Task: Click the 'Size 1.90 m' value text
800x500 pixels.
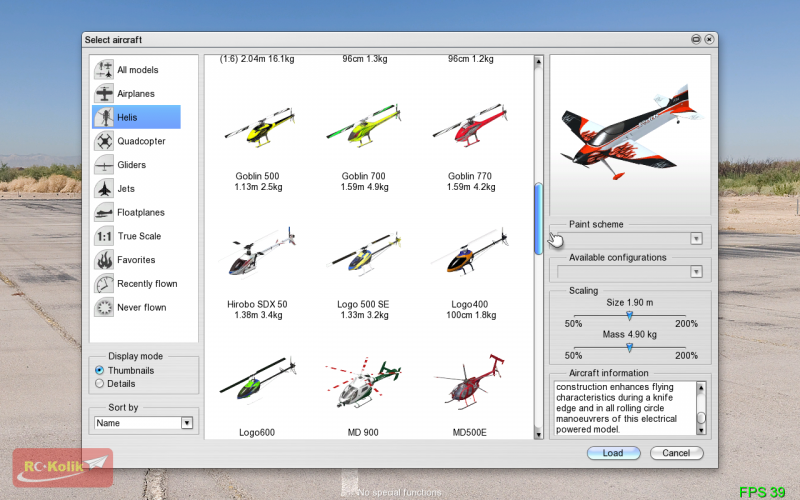Action: pyautogui.click(x=630, y=303)
